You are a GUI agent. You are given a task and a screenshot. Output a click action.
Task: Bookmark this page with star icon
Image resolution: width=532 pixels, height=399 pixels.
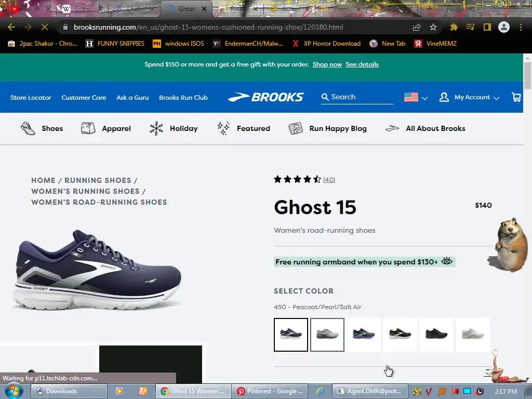tap(433, 27)
